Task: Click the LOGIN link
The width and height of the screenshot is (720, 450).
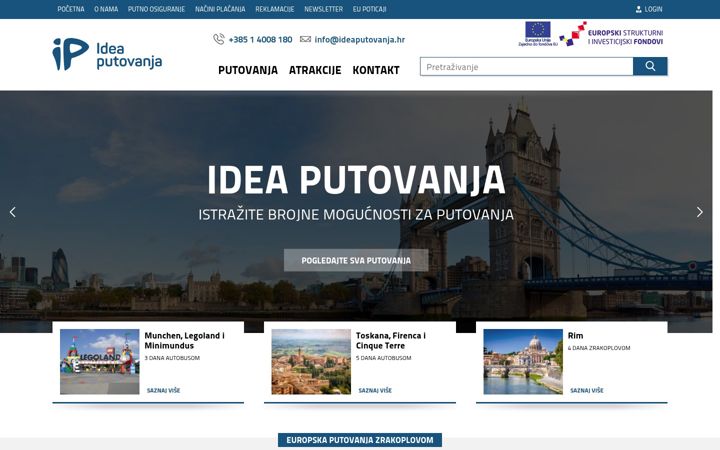Action: point(653,9)
